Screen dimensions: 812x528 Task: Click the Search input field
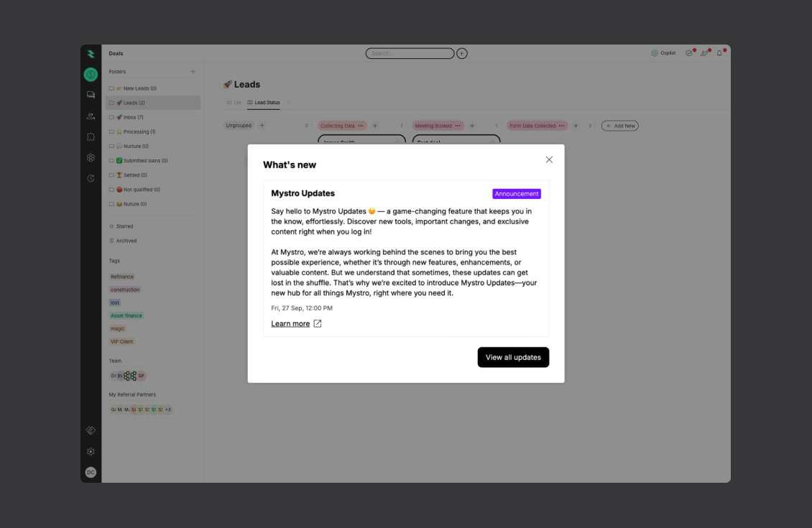tap(410, 53)
